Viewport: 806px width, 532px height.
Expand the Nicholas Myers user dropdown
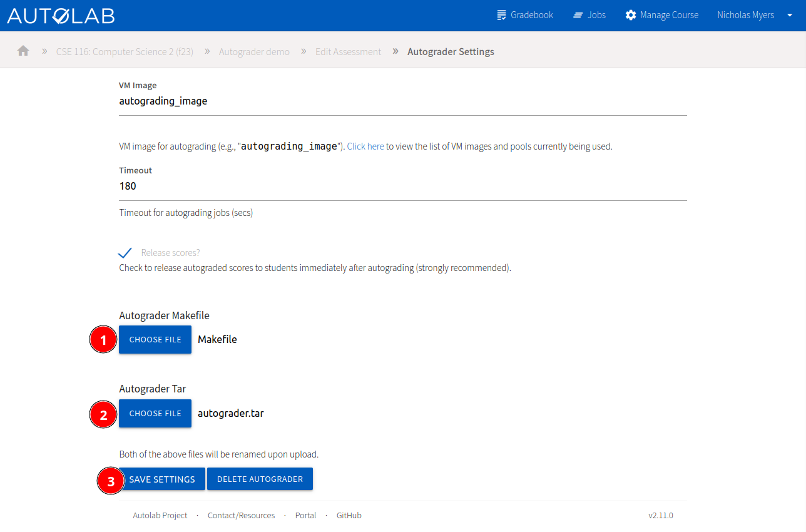click(x=755, y=15)
